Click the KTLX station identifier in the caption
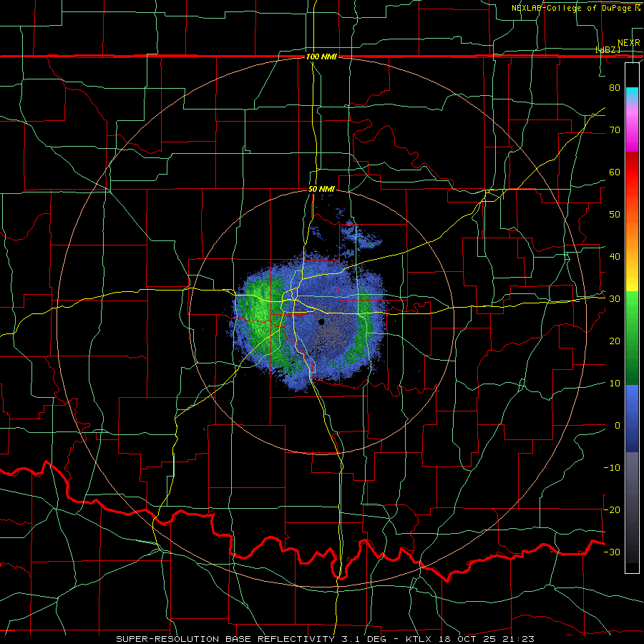This screenshot has width=644, height=644. coord(421,639)
